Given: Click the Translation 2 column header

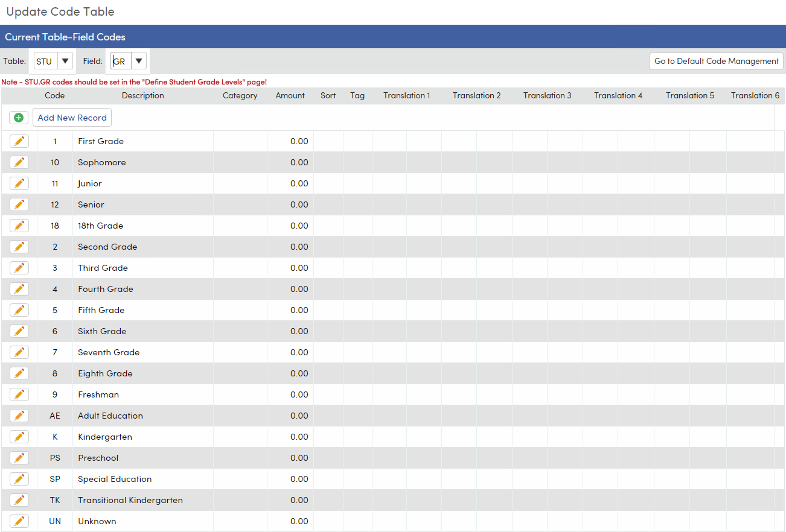Looking at the screenshot, I should 477,95.
